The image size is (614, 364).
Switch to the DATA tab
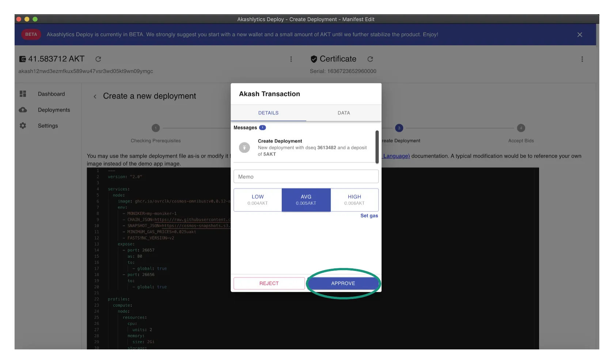coord(344,113)
